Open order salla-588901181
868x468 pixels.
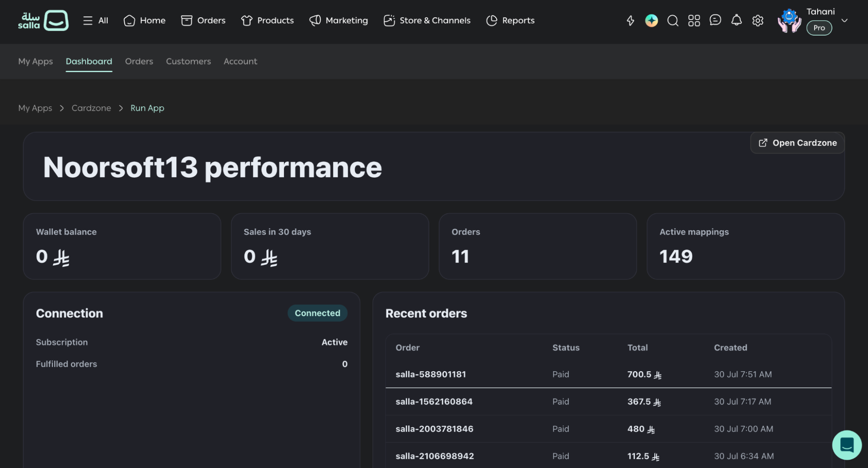[x=431, y=374]
